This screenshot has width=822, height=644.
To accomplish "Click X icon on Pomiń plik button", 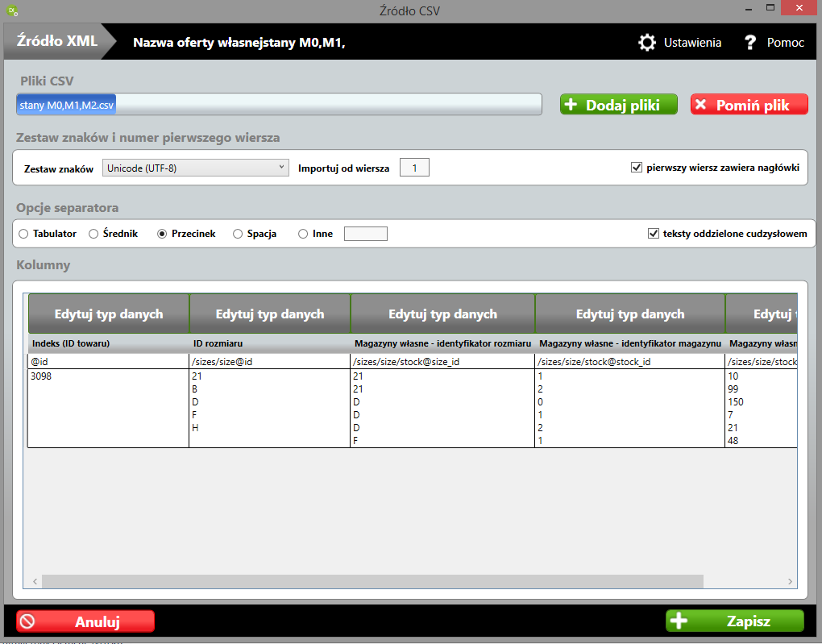I will click(x=701, y=105).
